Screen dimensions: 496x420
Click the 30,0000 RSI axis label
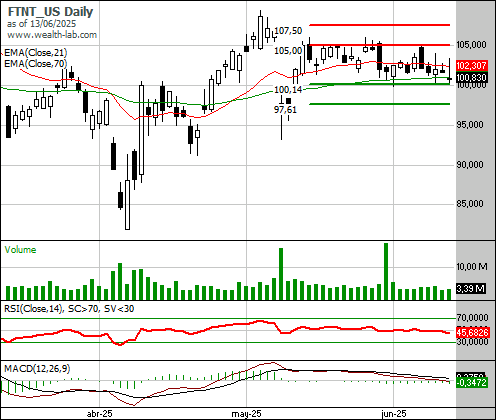tap(472, 342)
